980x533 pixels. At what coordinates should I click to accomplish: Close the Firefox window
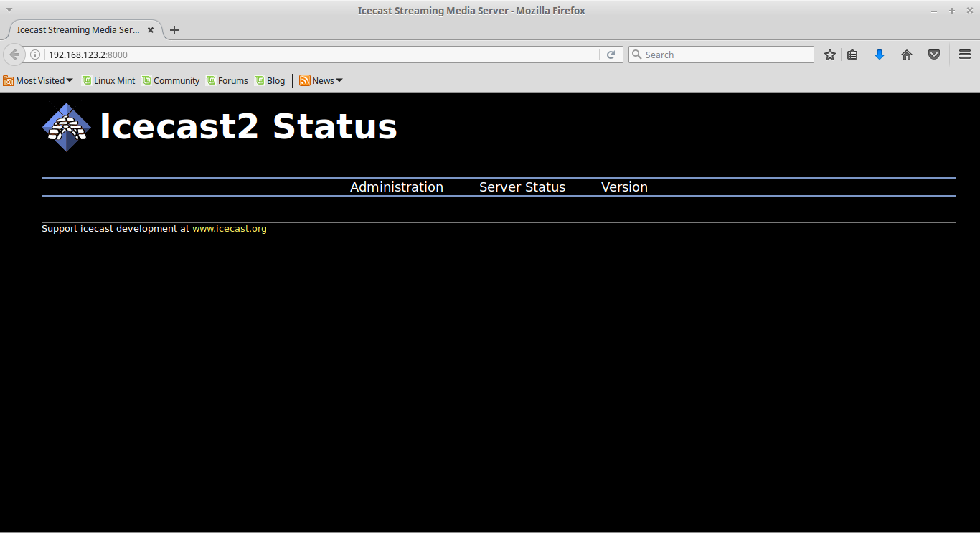[969, 11]
